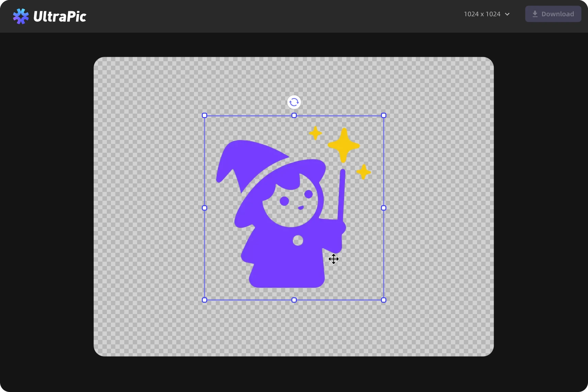
Task: Grab the bottom-right corner resize handle
Action: (x=383, y=300)
